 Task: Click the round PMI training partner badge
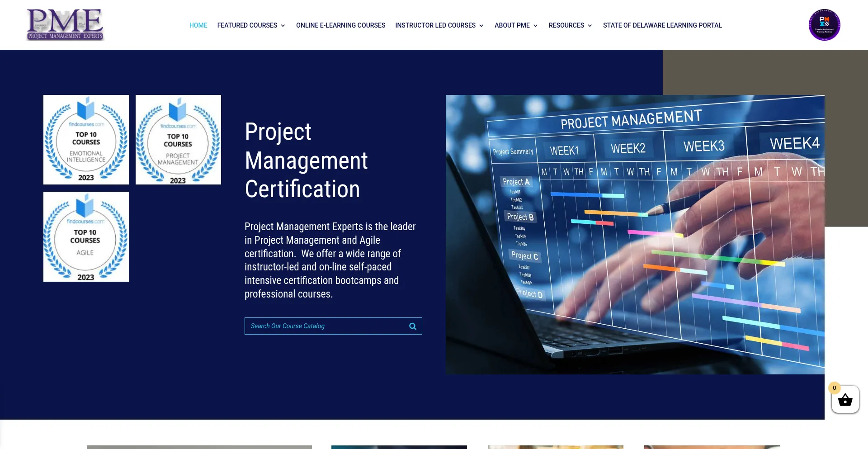click(x=824, y=25)
